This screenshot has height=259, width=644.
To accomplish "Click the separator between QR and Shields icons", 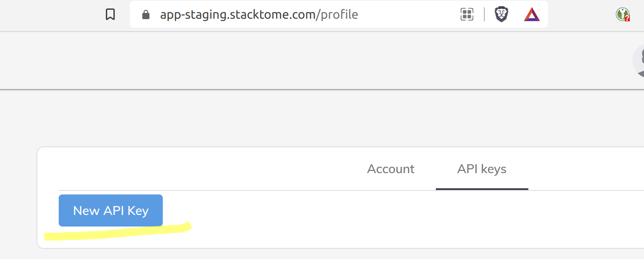I will point(484,15).
